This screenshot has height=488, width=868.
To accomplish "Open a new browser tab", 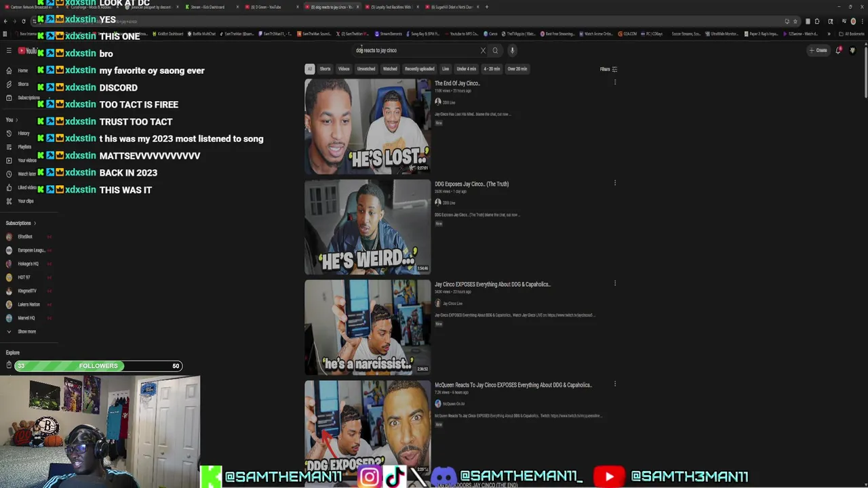I will click(486, 7).
